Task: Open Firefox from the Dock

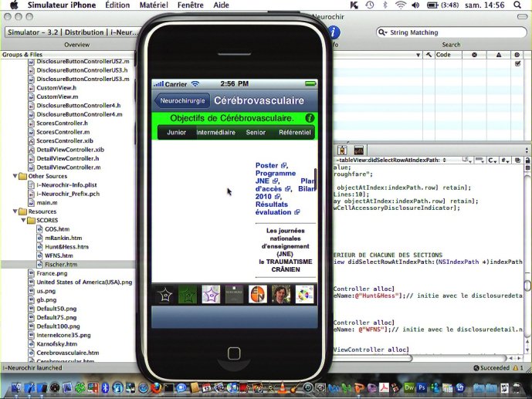Action: coord(157,387)
